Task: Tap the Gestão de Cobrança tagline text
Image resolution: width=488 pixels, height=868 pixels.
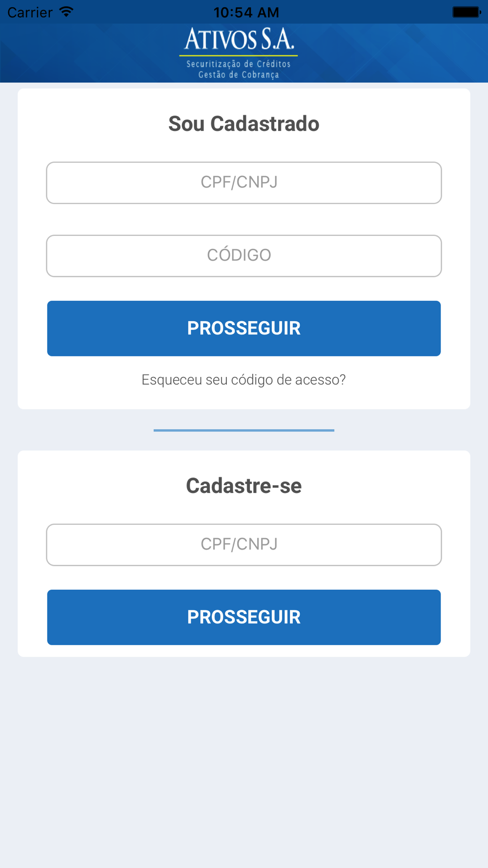Action: tap(239, 75)
